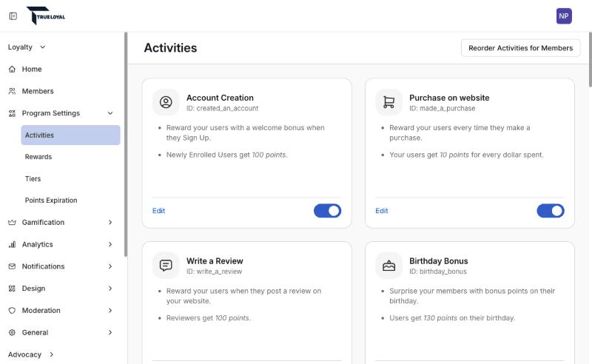The height and width of the screenshot is (364, 592).
Task: Click the Account Creation user icon
Action: point(166,102)
